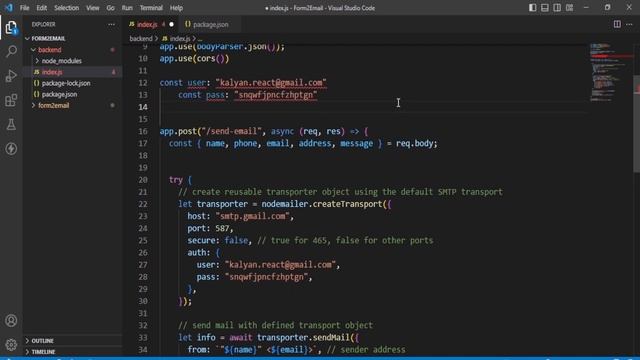The image size is (640, 360).
Task: Open Run and Debug view
Action: click(x=11, y=76)
